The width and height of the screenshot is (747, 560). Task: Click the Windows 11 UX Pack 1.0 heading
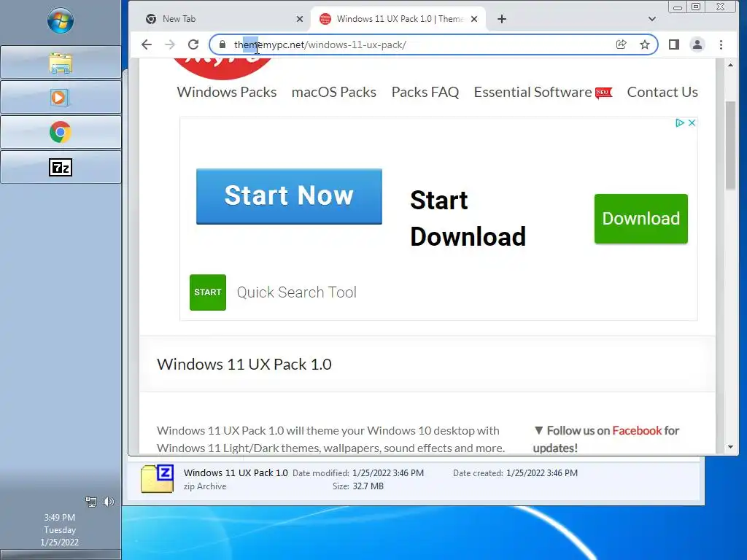(x=244, y=365)
